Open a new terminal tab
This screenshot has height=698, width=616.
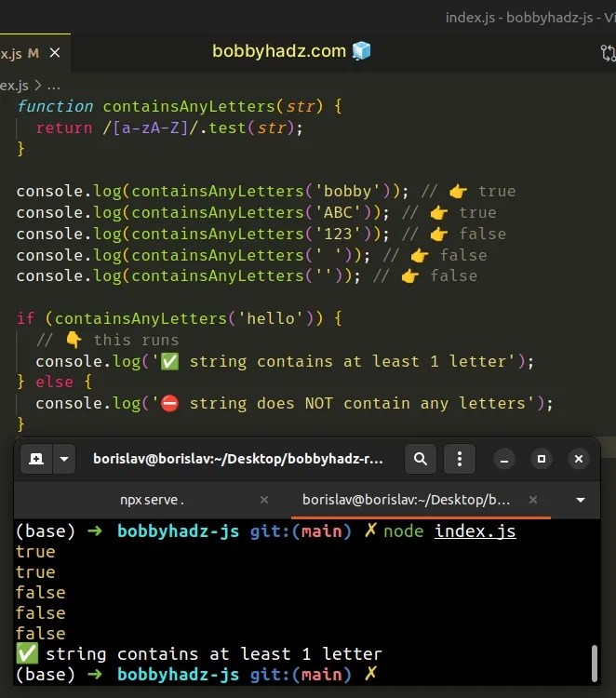(36, 459)
